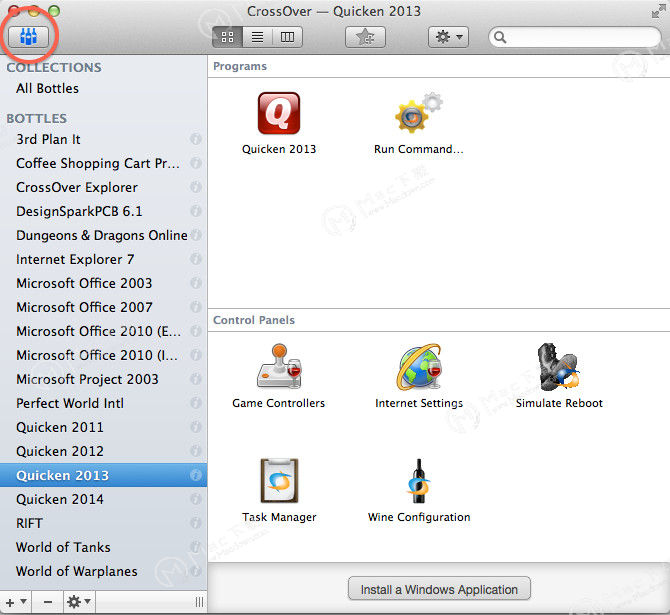Switch to column view
This screenshot has width=670, height=615.
tap(287, 37)
